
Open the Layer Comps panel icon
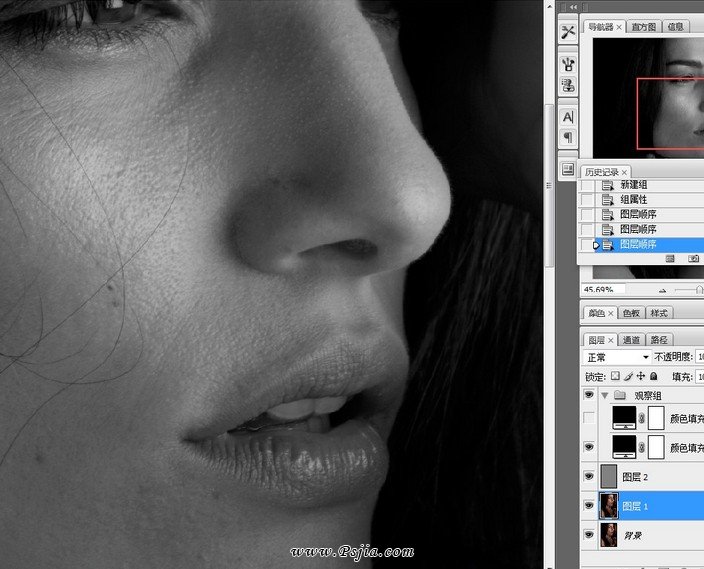[568, 168]
